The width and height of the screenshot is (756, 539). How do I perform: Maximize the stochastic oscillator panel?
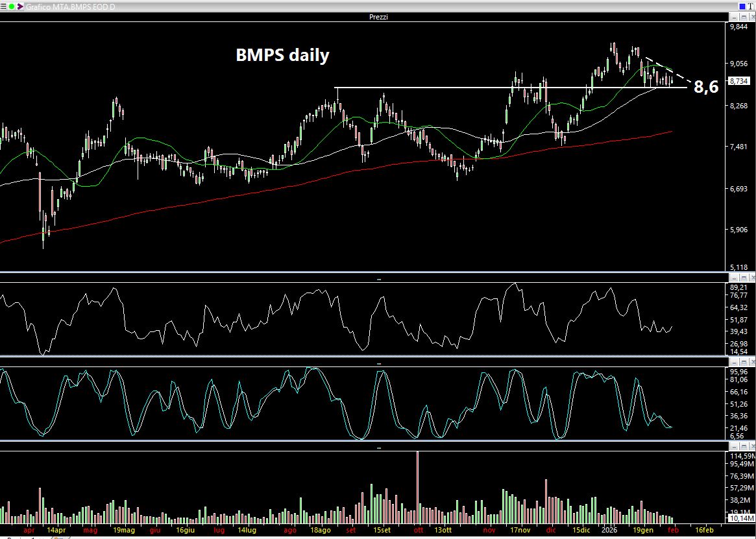click(743, 362)
